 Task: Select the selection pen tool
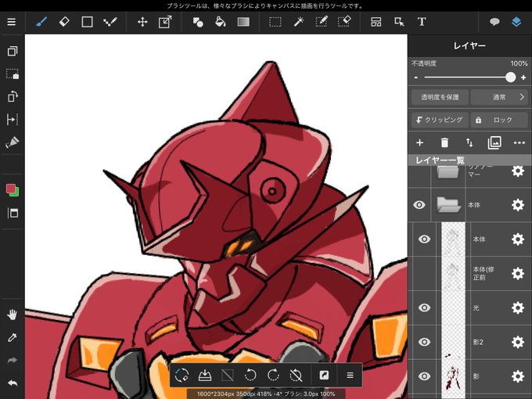pos(322,22)
